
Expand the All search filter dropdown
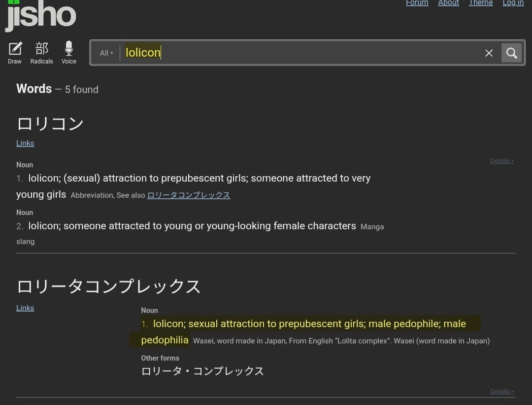106,53
